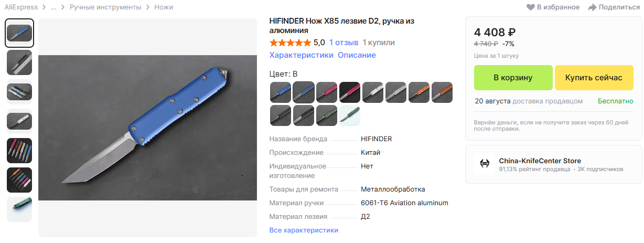Viewport: 644px width, 243px height.
Task: Select the green knife thumbnail in gallery
Action: click(19, 209)
